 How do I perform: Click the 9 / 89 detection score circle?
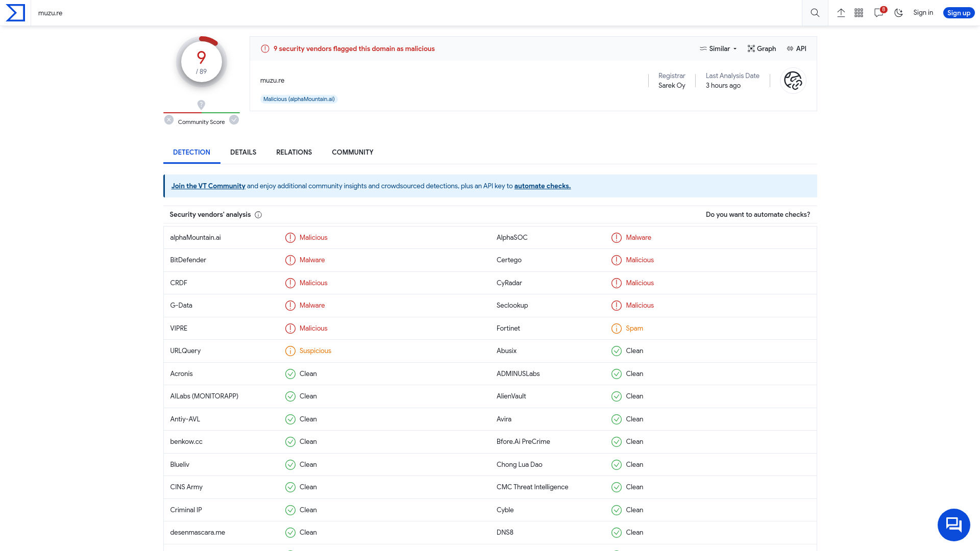click(x=202, y=62)
